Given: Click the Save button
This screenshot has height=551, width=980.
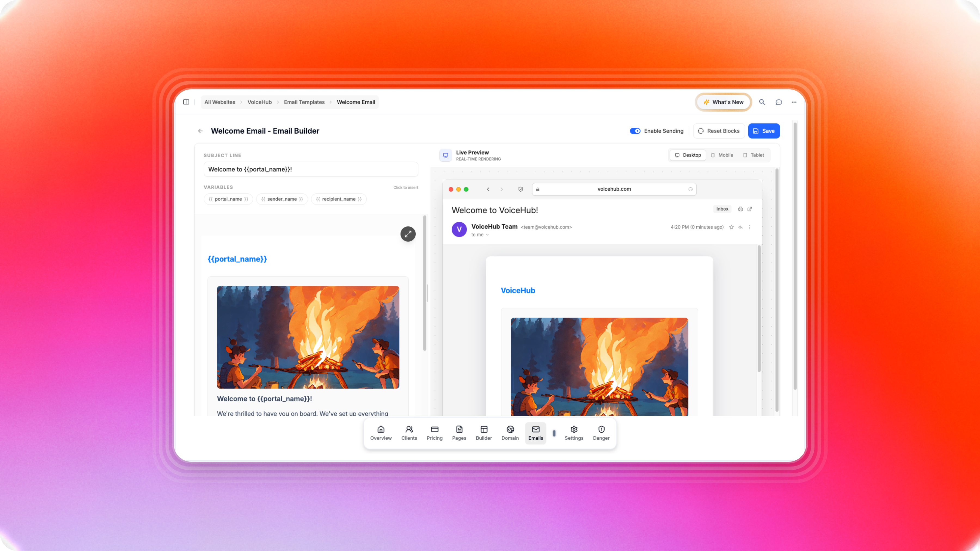Looking at the screenshot, I should coord(764,131).
